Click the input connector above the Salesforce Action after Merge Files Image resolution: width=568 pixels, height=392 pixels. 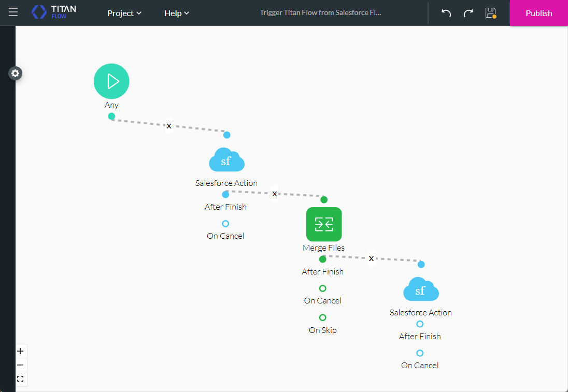(421, 265)
